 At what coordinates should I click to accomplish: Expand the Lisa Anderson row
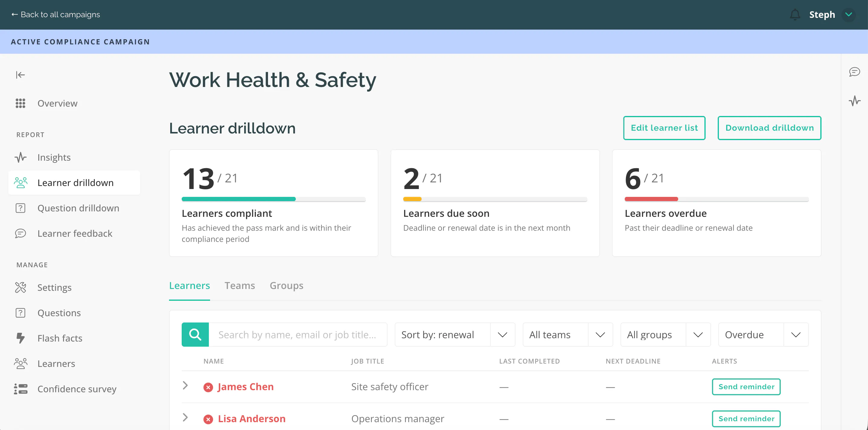(x=185, y=418)
